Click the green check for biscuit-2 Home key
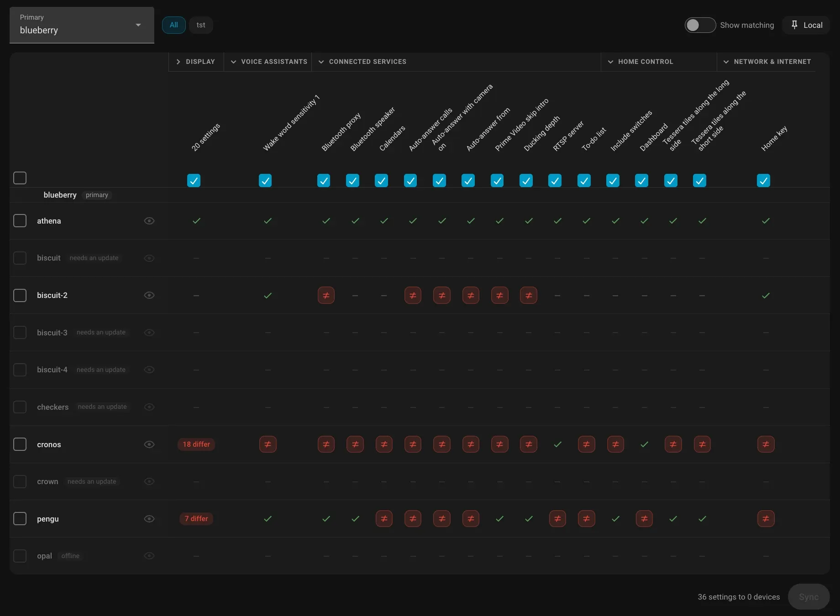The height and width of the screenshot is (616, 840). pos(766,295)
